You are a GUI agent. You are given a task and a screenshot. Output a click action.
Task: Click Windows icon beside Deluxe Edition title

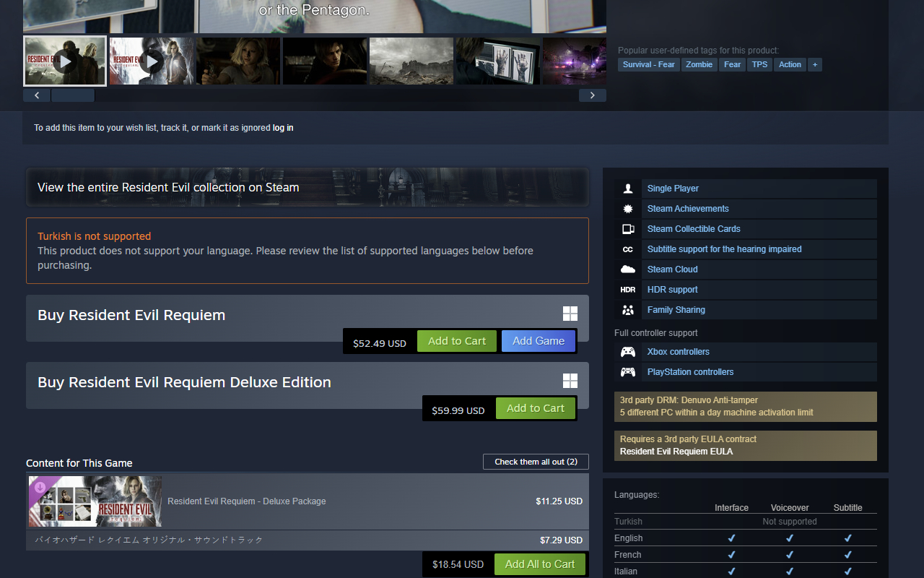[570, 381]
